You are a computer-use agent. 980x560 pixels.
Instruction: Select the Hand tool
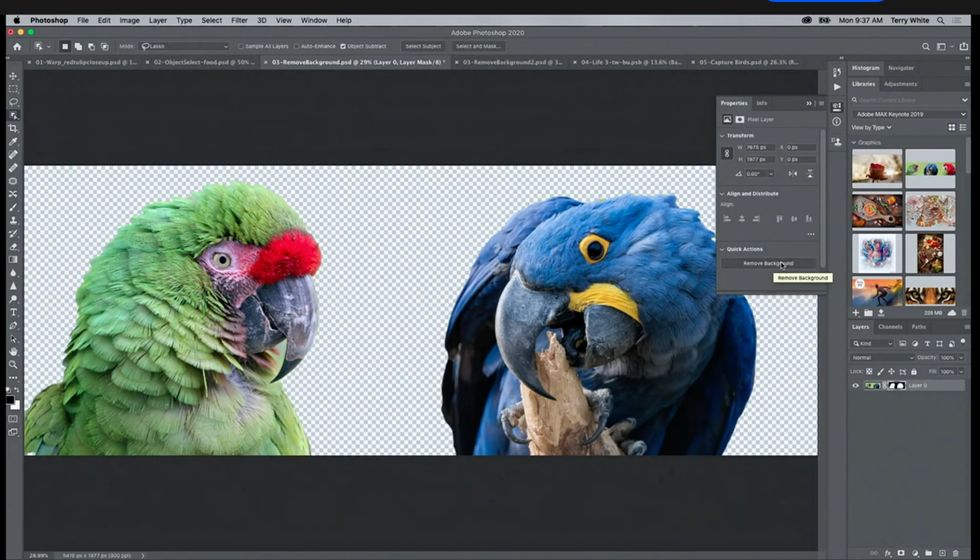(x=13, y=352)
